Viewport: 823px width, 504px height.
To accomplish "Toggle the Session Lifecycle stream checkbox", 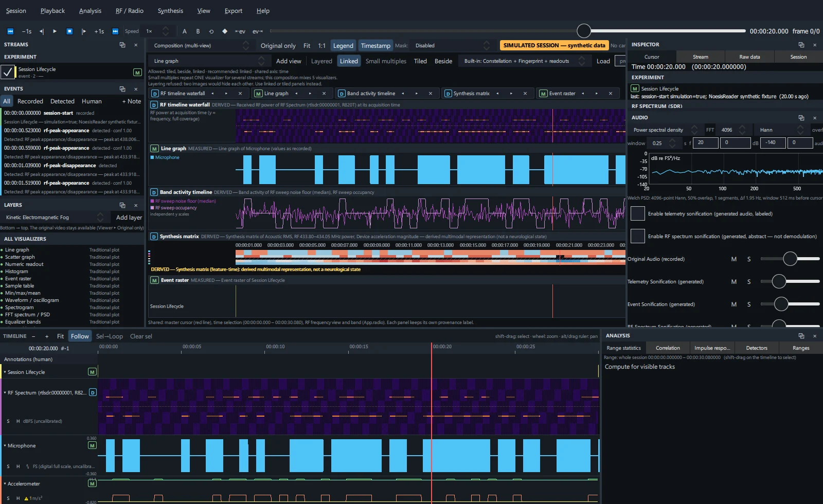I will pyautogui.click(x=8, y=72).
